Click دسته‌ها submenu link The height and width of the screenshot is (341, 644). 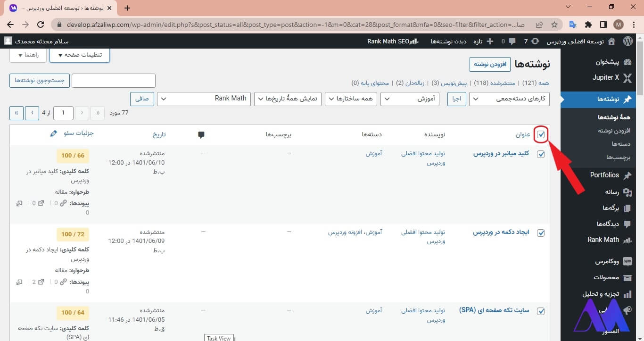pos(621,144)
